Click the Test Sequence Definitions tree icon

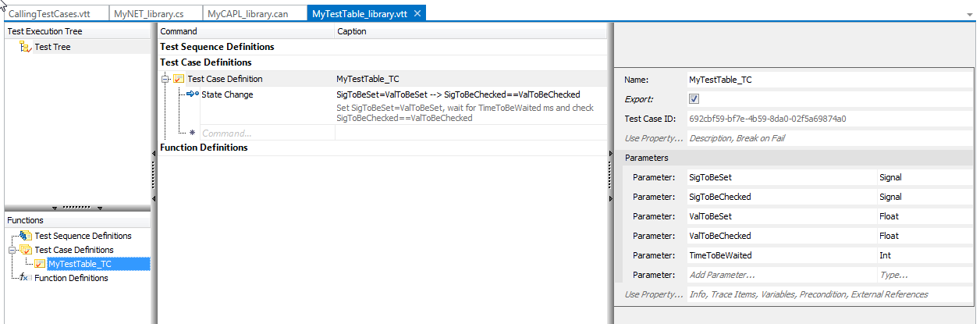coord(26,236)
